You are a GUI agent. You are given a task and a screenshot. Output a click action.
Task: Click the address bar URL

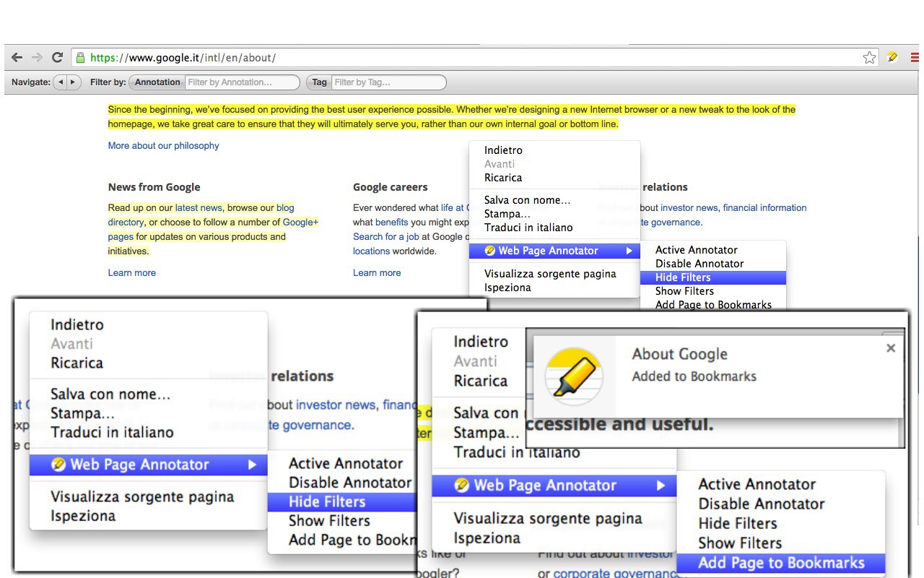183,58
